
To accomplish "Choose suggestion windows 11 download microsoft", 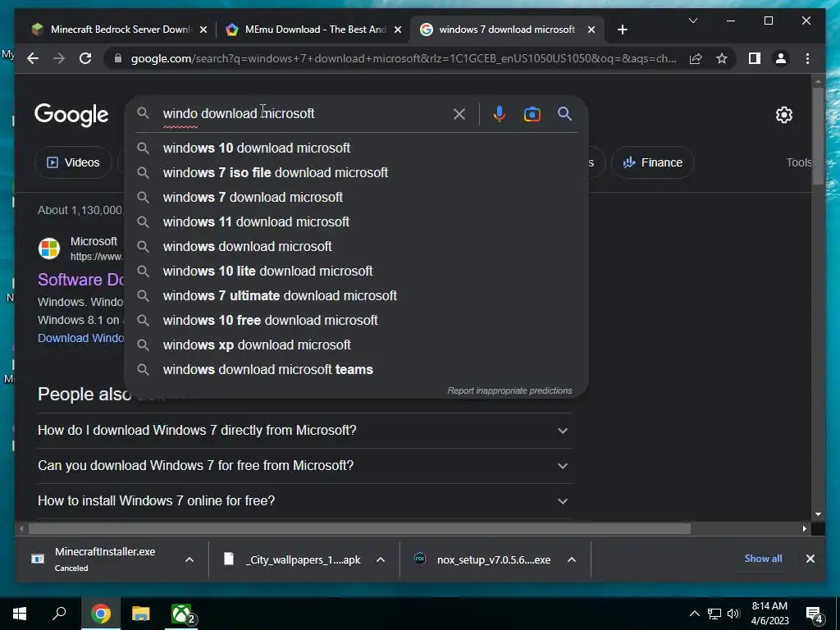I will pyautogui.click(x=356, y=221).
